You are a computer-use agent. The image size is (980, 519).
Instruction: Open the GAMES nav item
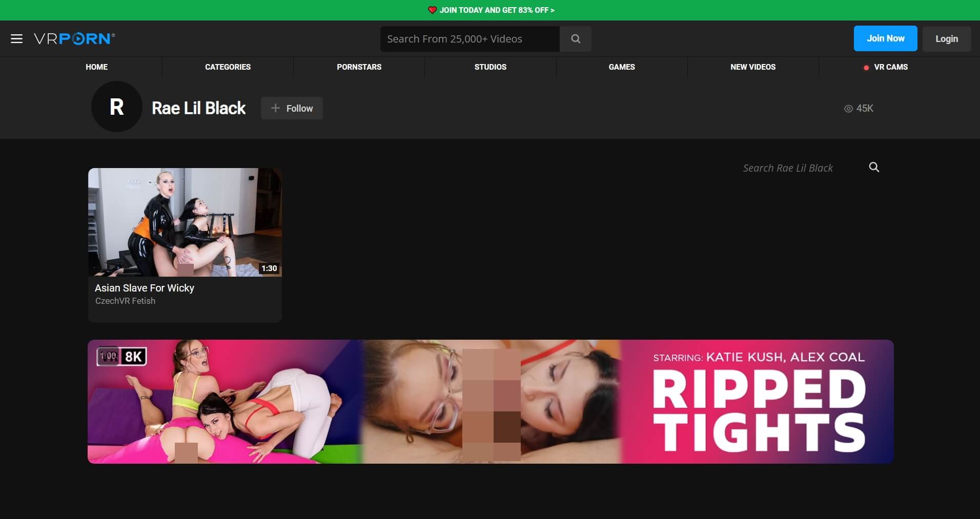pyautogui.click(x=622, y=67)
